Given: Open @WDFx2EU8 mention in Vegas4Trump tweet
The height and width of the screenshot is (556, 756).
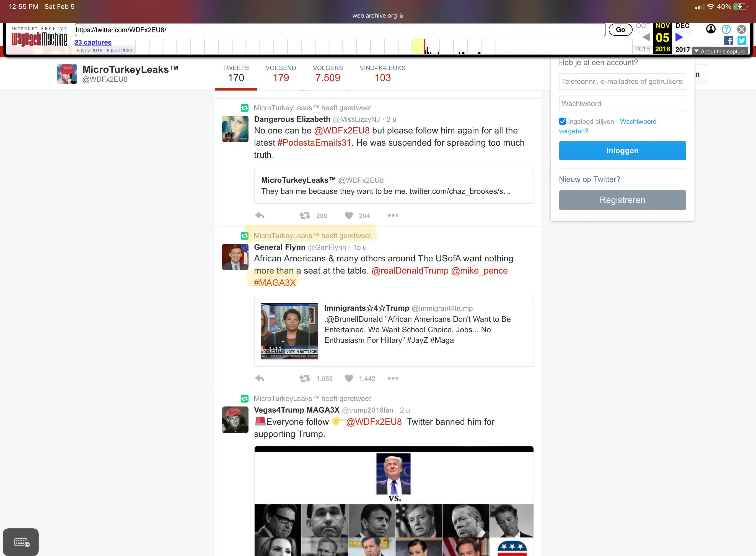Looking at the screenshot, I should tap(374, 422).
